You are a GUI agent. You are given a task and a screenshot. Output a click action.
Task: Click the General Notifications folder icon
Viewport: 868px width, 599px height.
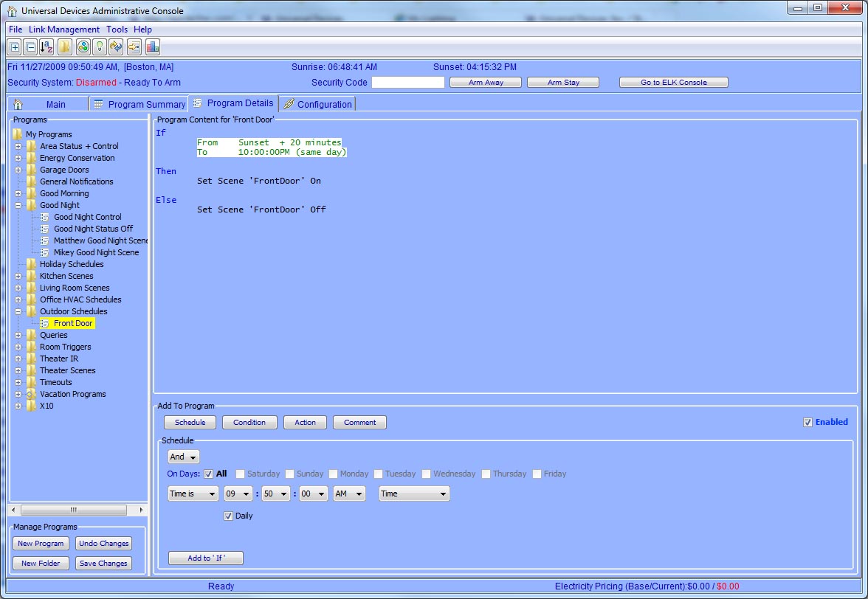point(32,181)
